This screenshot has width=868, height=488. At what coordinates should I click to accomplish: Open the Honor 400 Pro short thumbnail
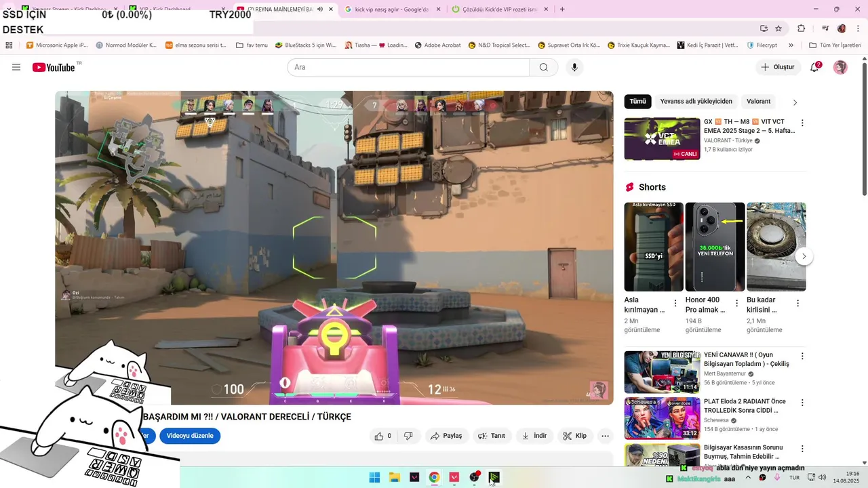(715, 247)
